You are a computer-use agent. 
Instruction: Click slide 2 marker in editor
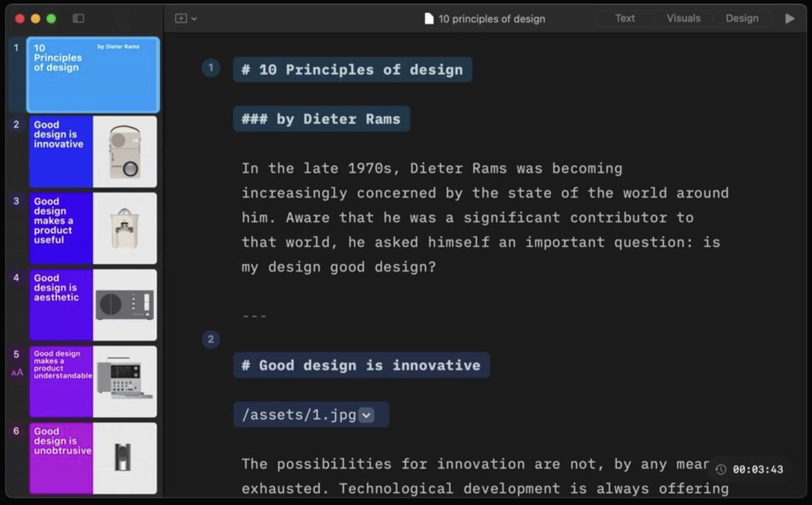pyautogui.click(x=211, y=340)
